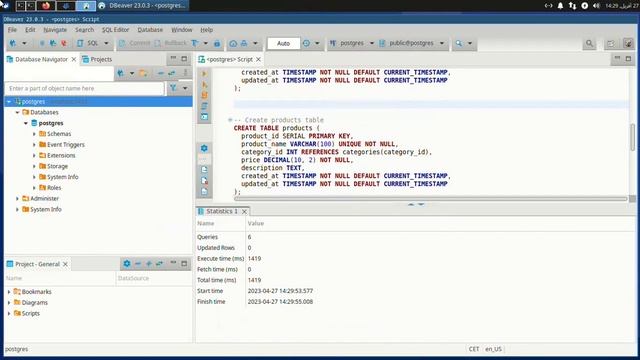Click the Open SQL console icon in sidebar
This screenshot has width=640, height=360.
204,117
